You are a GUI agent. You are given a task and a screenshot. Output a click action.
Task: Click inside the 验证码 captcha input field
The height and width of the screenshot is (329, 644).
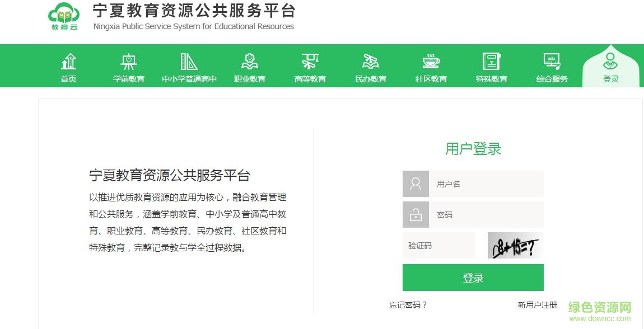pyautogui.click(x=438, y=246)
